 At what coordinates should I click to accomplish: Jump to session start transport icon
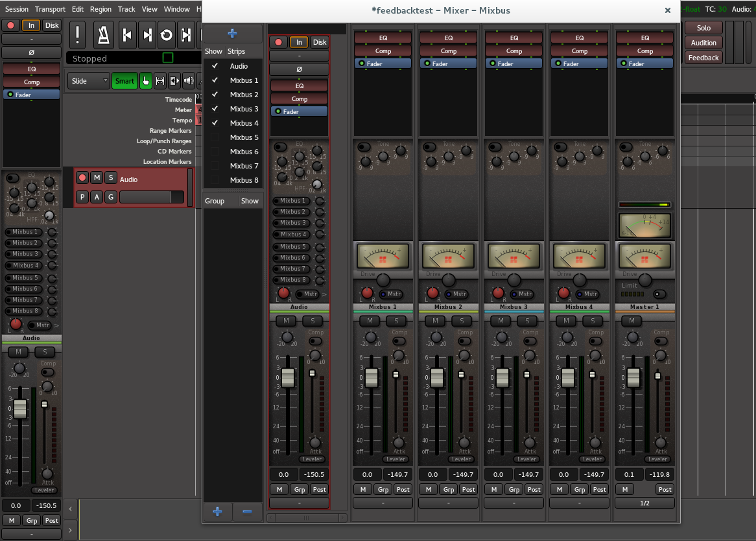coord(128,35)
